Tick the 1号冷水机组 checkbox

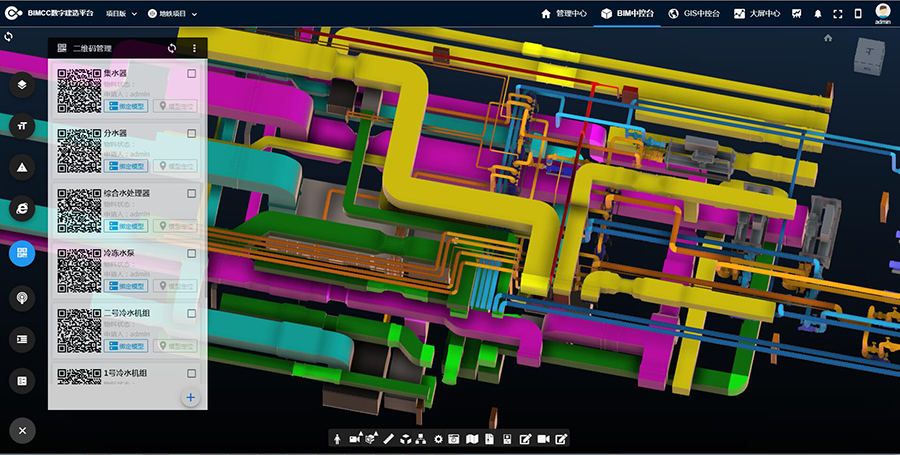[x=192, y=373]
